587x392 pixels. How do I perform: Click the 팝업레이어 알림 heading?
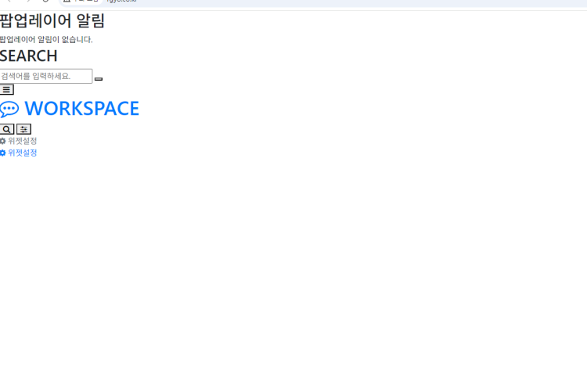point(52,20)
